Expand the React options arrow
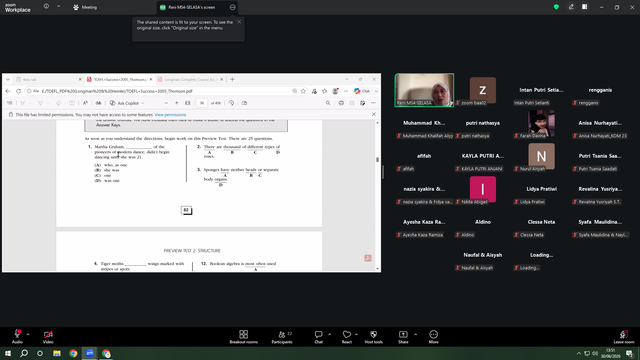 [356, 334]
